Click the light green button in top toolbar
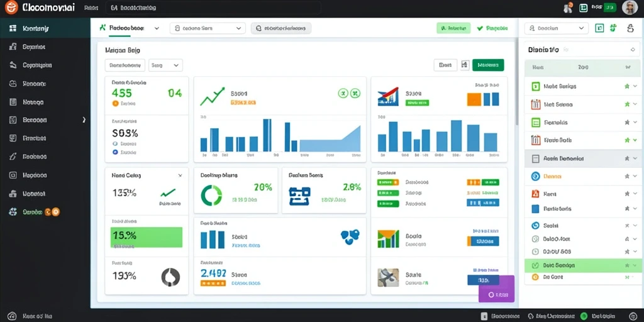644x322 pixels. (453, 28)
